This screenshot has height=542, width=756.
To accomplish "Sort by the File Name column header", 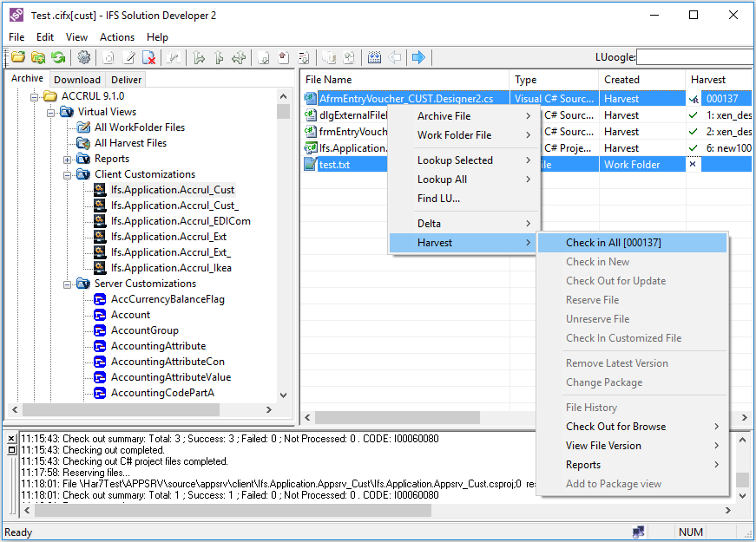I will click(405, 80).
